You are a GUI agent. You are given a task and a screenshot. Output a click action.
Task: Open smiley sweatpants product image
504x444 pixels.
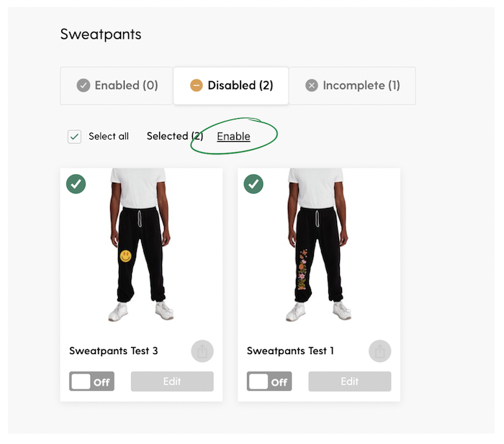(x=141, y=245)
